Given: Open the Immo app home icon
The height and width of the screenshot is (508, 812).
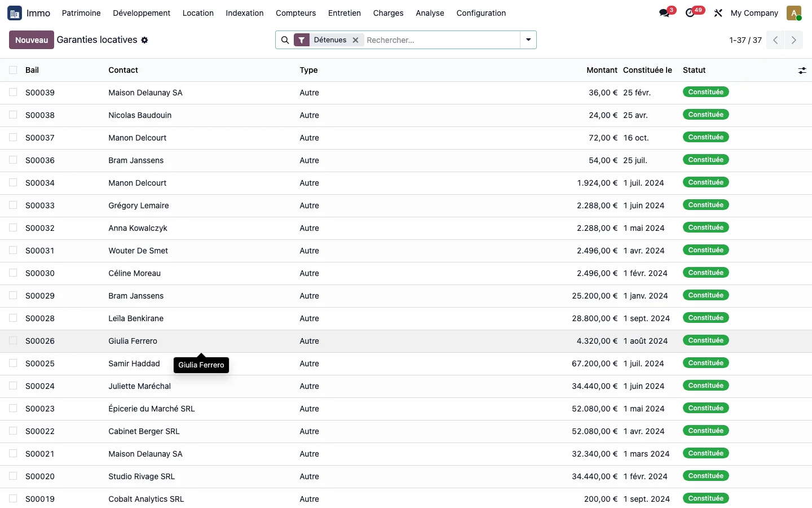Looking at the screenshot, I should tap(15, 13).
